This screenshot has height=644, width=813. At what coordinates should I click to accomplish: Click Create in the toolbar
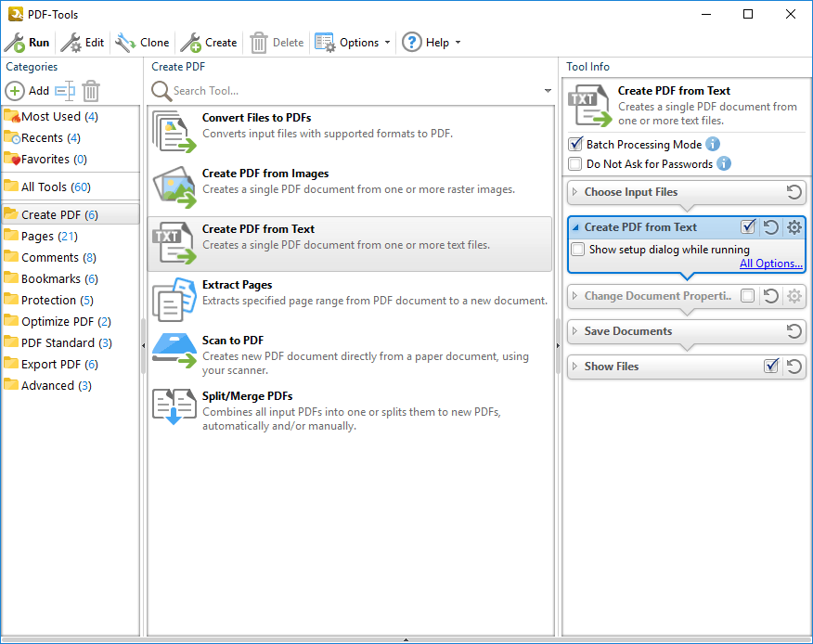click(209, 43)
